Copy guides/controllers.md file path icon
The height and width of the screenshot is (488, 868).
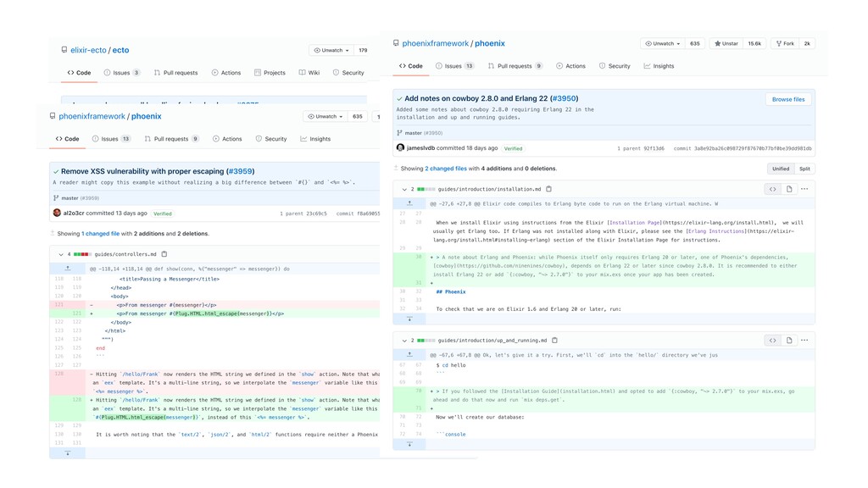click(x=164, y=254)
